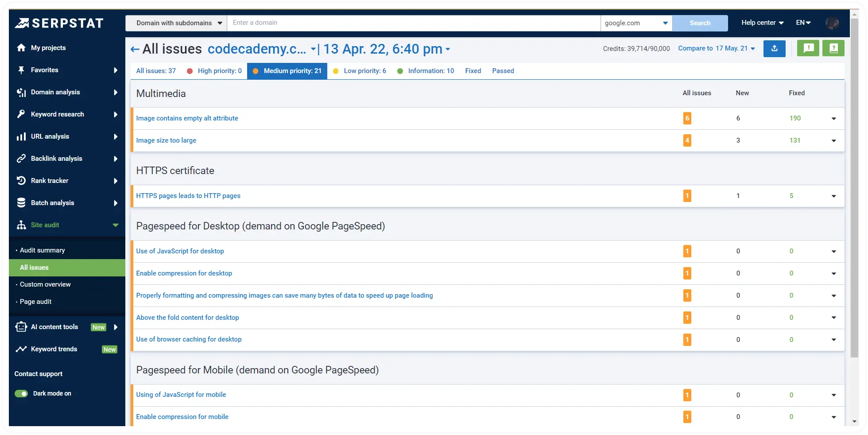The height and width of the screenshot is (435, 868).
Task: Click the URL analysis bar chart icon
Action: click(x=21, y=136)
